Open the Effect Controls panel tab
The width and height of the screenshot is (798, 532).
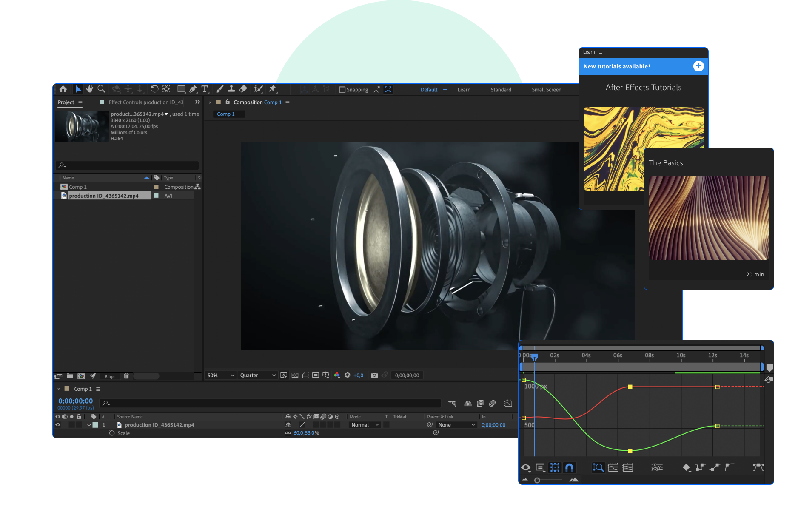click(146, 102)
